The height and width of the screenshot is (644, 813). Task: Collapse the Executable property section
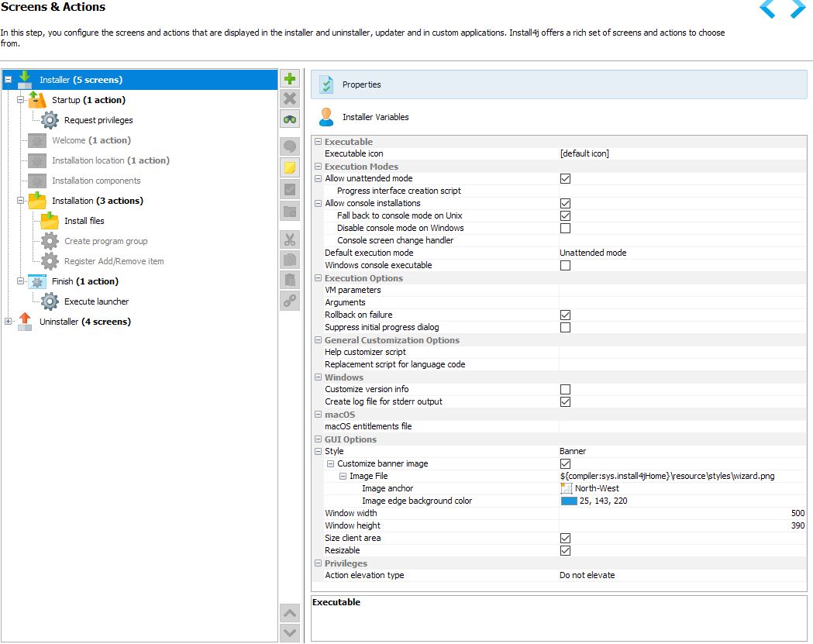click(319, 142)
